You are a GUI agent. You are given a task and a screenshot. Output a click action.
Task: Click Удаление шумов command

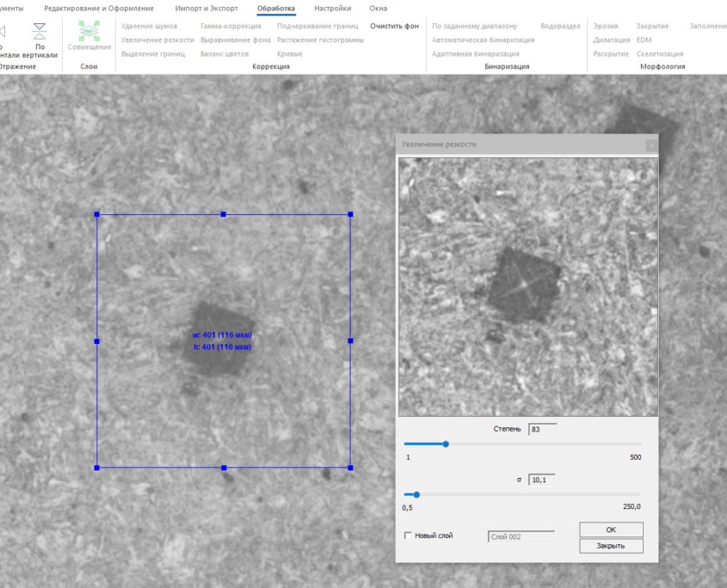point(150,26)
